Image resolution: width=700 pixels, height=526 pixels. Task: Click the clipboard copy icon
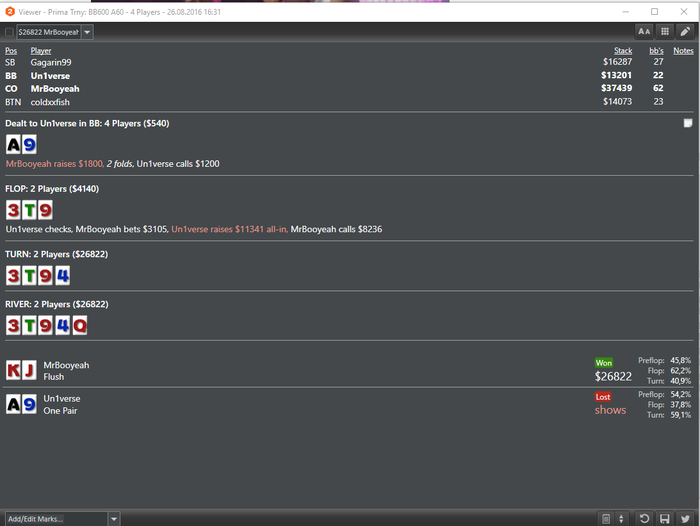pos(606,518)
